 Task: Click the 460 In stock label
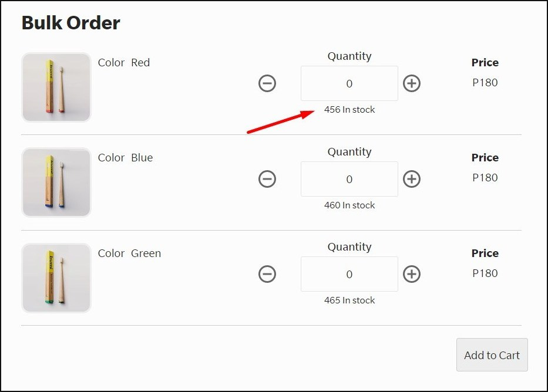(x=349, y=205)
